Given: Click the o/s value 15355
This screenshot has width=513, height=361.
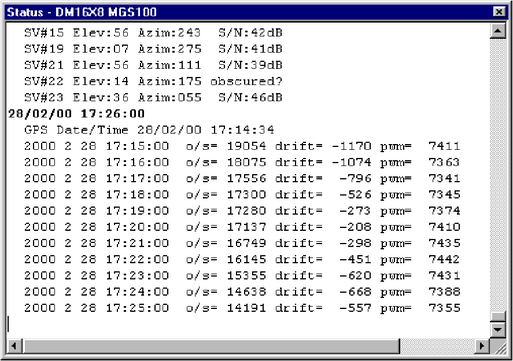Looking at the screenshot, I should tap(246, 275).
